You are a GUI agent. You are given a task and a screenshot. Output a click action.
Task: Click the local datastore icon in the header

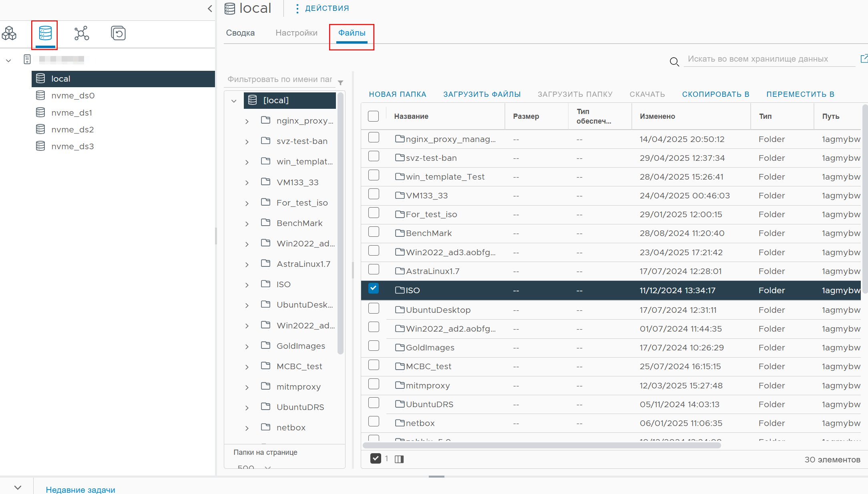click(230, 8)
